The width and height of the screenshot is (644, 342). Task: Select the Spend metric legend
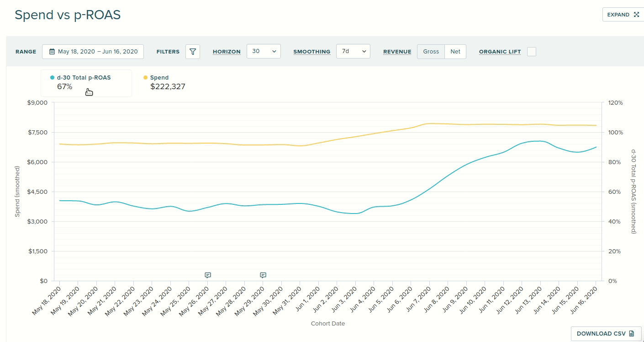(167, 83)
